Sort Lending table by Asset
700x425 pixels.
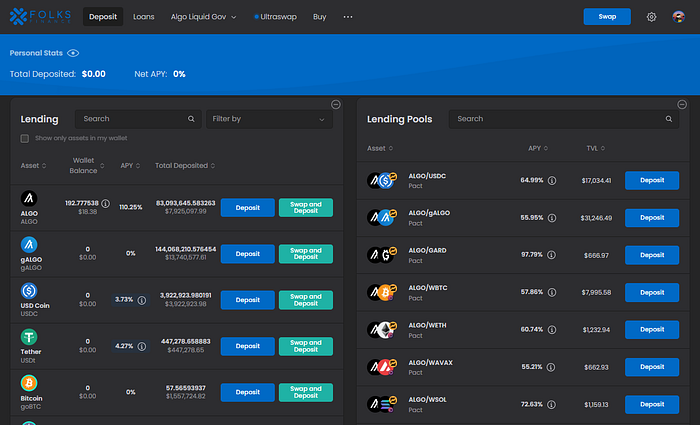(33, 166)
